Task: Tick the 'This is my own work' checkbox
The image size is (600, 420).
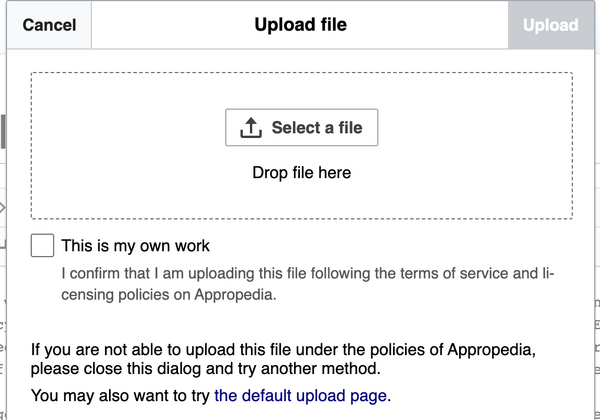Action: point(42,246)
